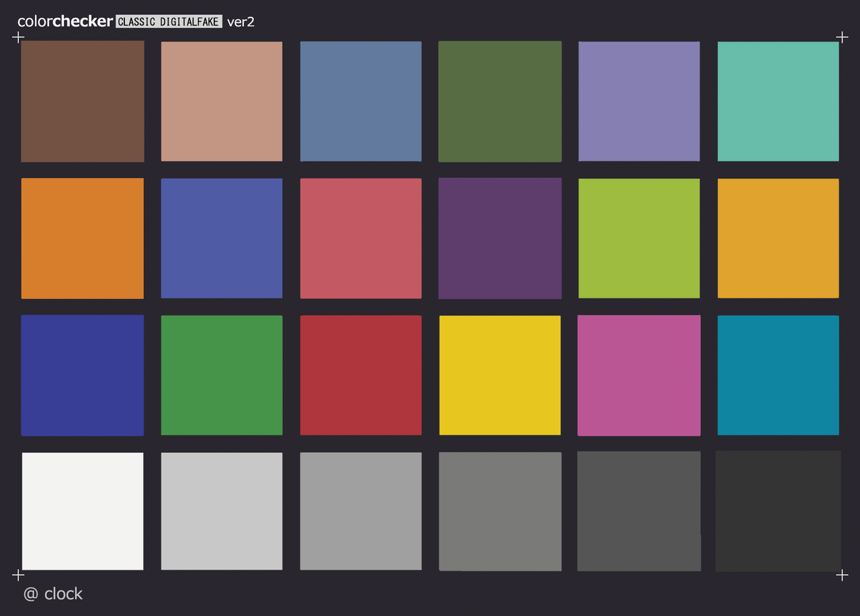Viewport: 860px width, 616px height.
Task: Click the @ clock credit text
Action: pos(53,594)
